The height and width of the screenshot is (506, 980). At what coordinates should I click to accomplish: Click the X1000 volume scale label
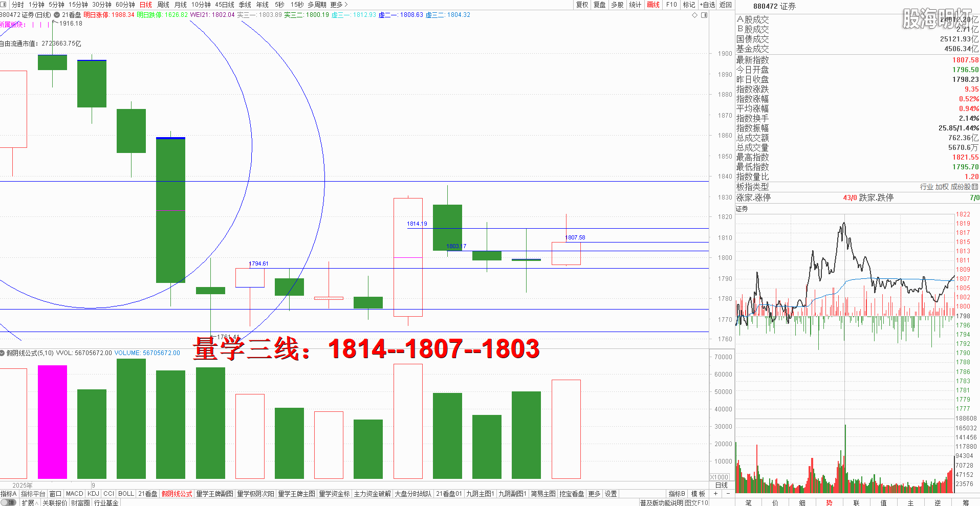720,477
